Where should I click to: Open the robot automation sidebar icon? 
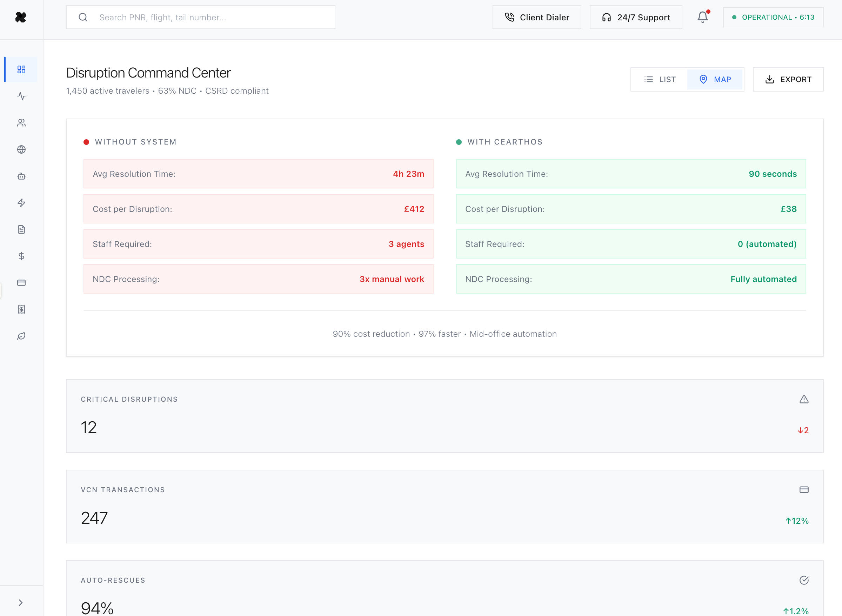tap(21, 176)
